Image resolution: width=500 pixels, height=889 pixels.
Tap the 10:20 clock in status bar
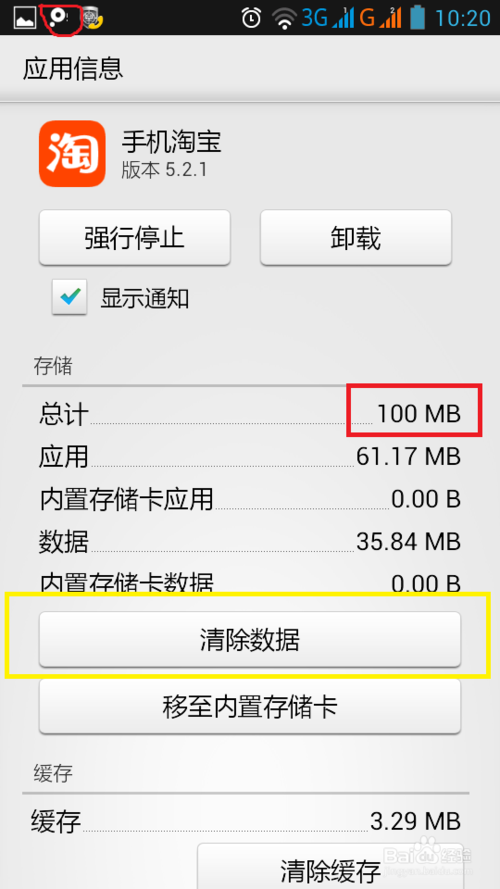(462, 18)
